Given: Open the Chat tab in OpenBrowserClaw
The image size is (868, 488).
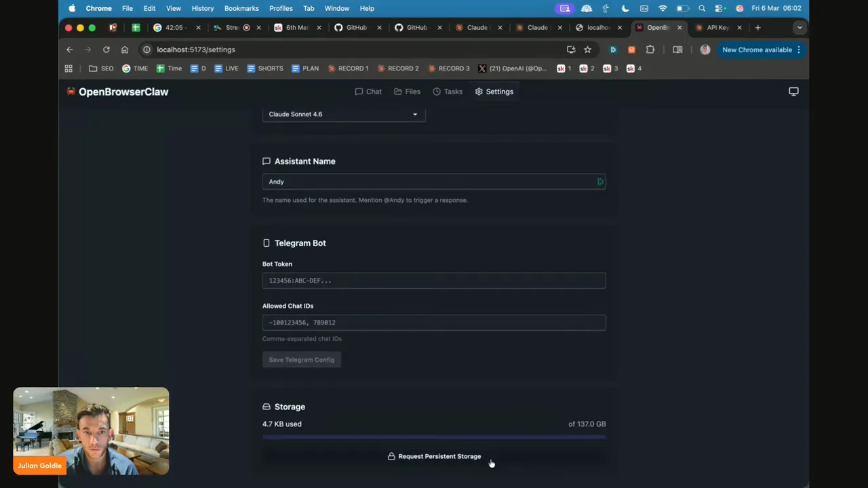Looking at the screenshot, I should (x=368, y=91).
